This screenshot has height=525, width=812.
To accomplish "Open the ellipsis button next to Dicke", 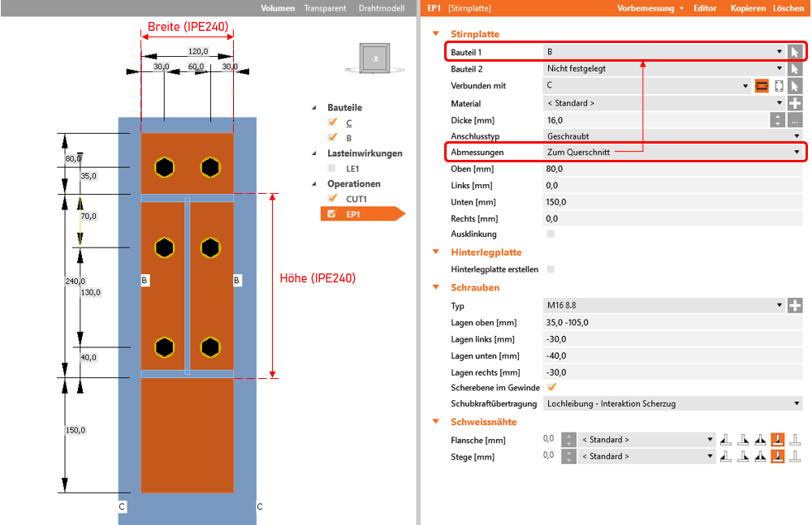I will 796,120.
